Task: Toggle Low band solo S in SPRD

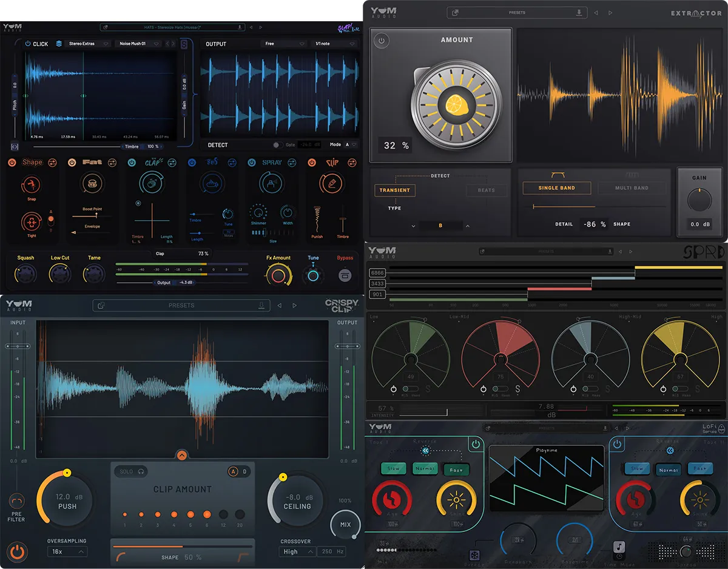Action: (428, 389)
